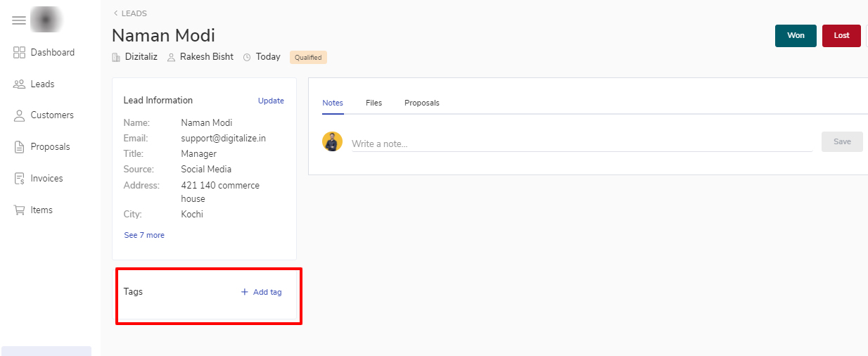Click the Proposals document icon
868x356 pixels.
(20, 147)
